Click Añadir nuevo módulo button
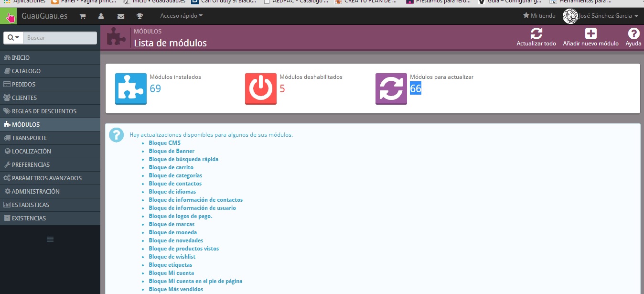This screenshot has width=644, height=294. click(x=590, y=37)
